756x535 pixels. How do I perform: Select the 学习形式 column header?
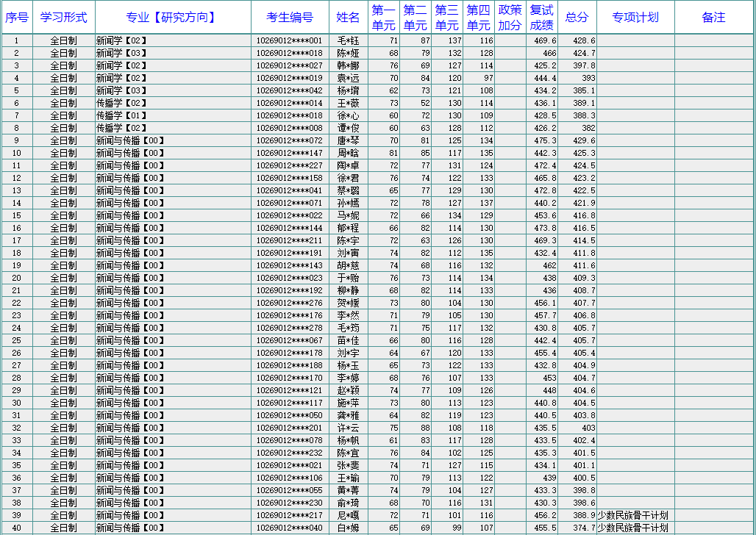[x=63, y=18]
